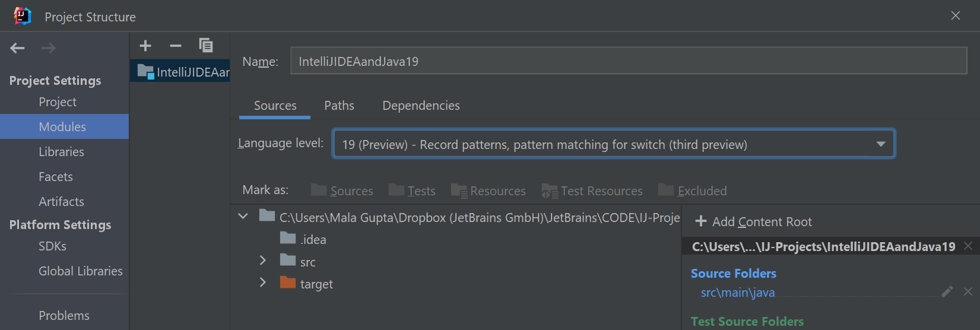Edit src\main\java source folder properties
Screen dimensions: 980x330
pyautogui.click(x=947, y=291)
